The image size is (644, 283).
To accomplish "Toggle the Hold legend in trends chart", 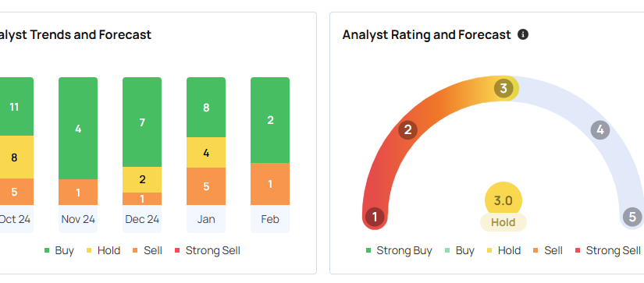I will (x=104, y=250).
